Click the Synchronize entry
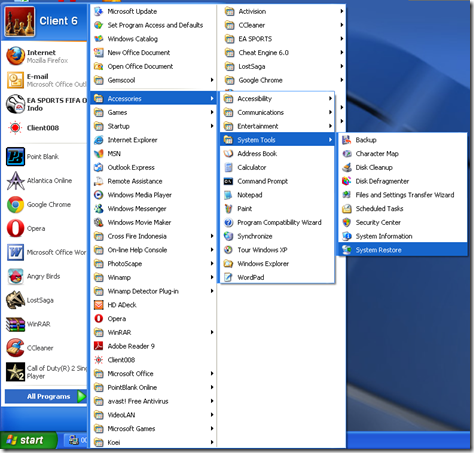 point(277,236)
